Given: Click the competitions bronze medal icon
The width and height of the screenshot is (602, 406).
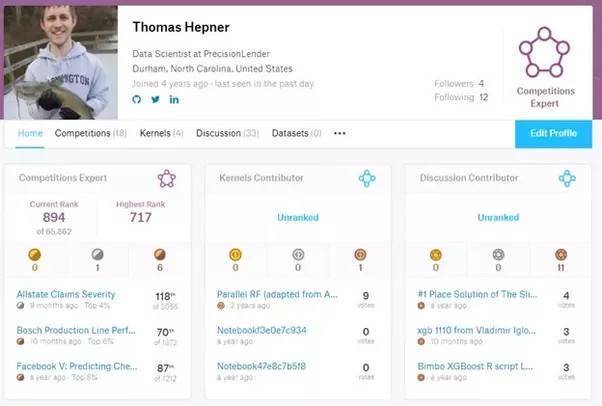Looking at the screenshot, I should [x=160, y=254].
